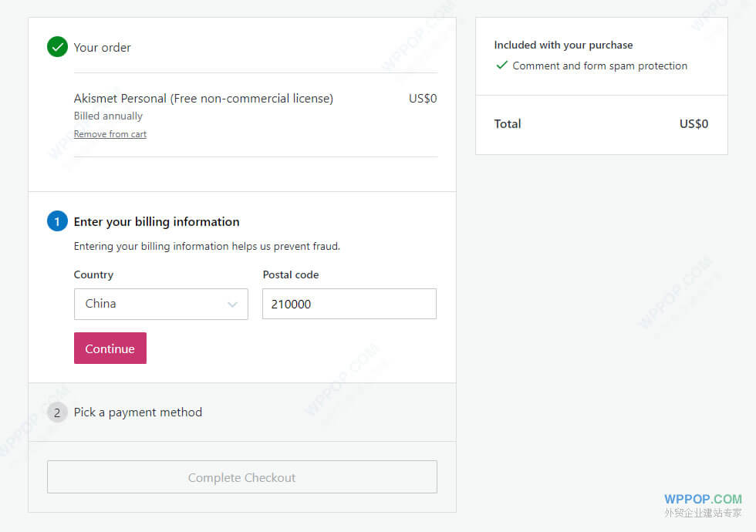
Task: Click the US$0 price in order row
Action: (x=423, y=99)
